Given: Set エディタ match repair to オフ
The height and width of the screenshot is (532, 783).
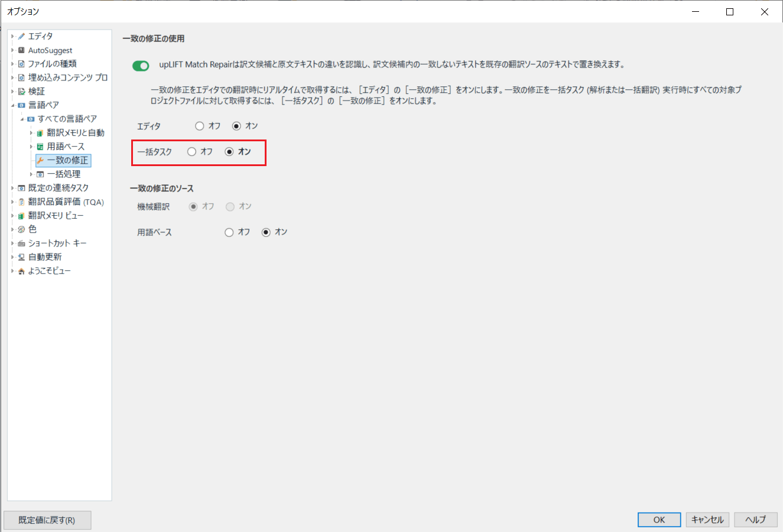Looking at the screenshot, I should (200, 126).
